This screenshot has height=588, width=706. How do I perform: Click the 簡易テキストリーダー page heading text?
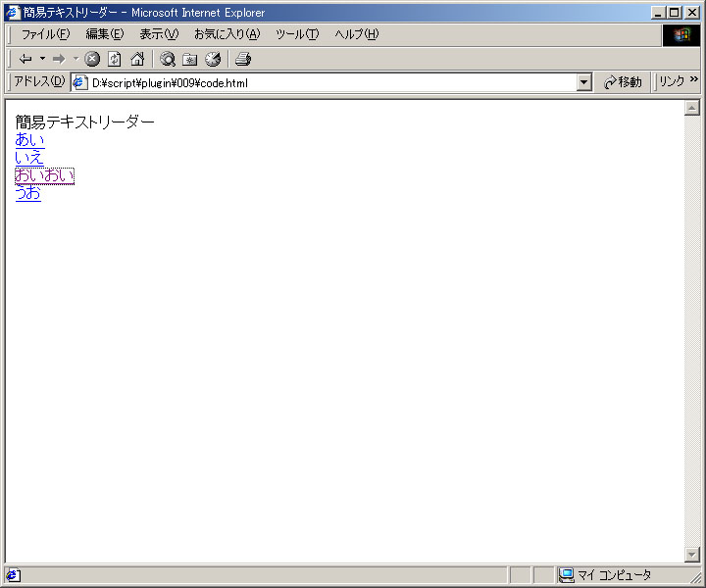[x=84, y=122]
